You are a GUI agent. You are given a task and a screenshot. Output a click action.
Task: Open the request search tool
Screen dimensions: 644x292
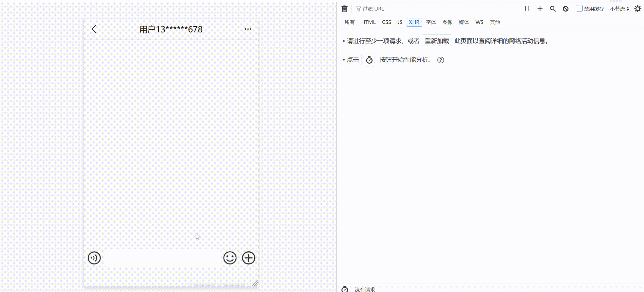pos(553,9)
